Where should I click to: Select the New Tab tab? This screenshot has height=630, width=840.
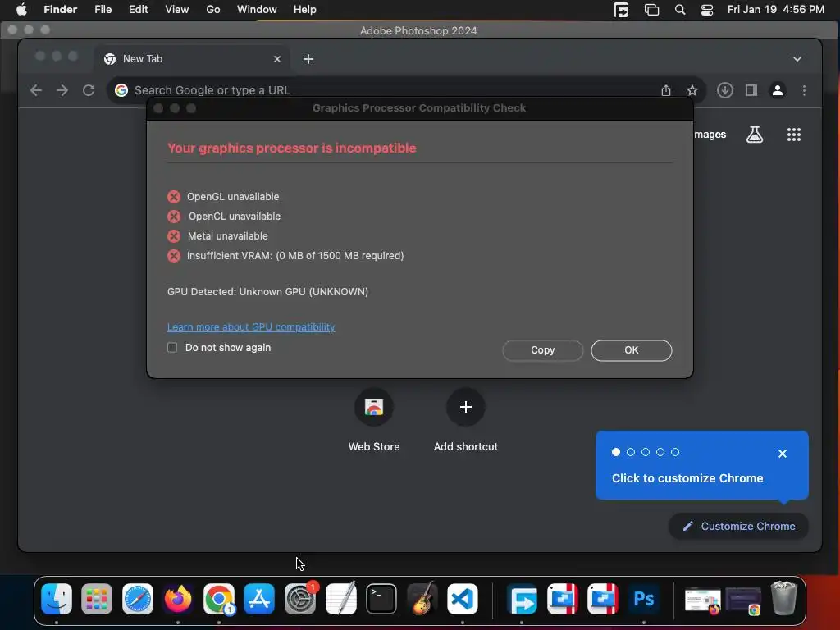click(192, 59)
